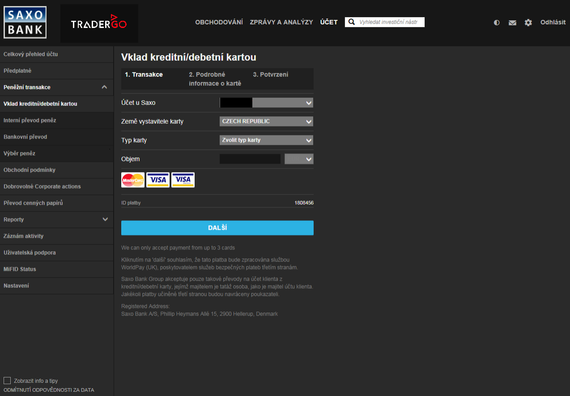570x396 pixels.
Task: Click the second VISA card logo
Action: (x=183, y=180)
